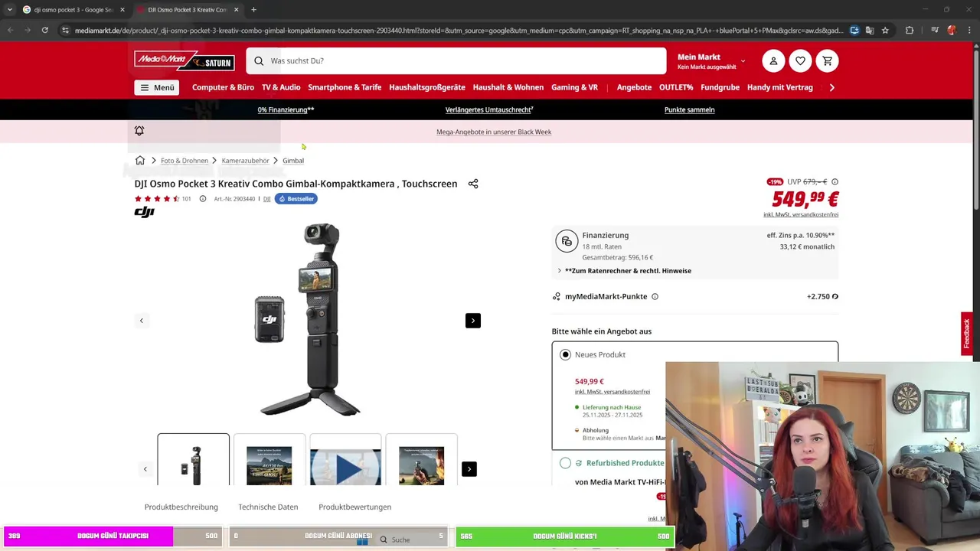Image resolution: width=980 pixels, height=551 pixels.
Task: Click the DJI brand logo
Action: 144,212
